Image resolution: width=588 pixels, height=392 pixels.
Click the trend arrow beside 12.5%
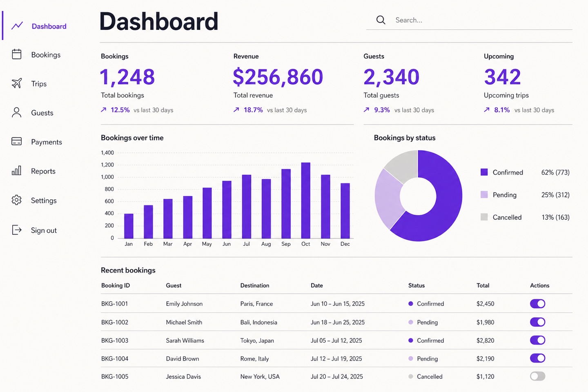(104, 110)
